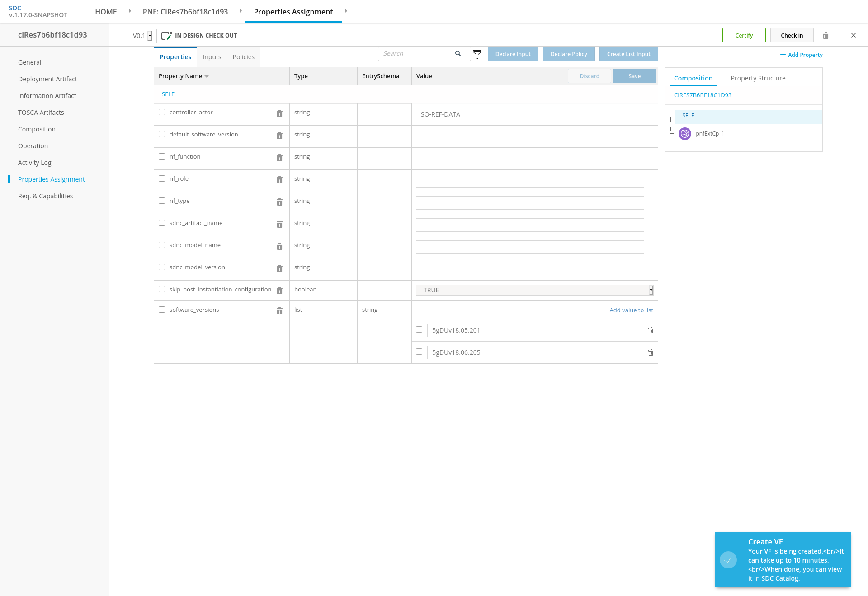Open the V0.1 version dropdown
This screenshot has height=596, width=868.
(x=150, y=36)
